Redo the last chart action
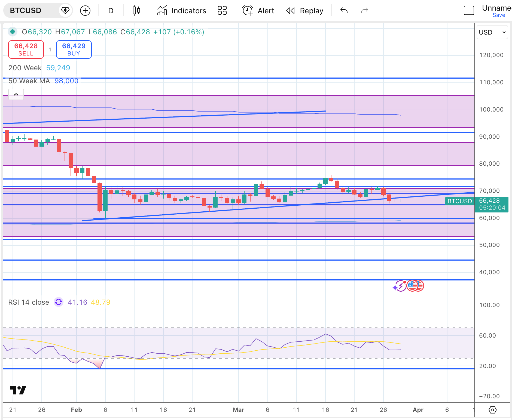 (364, 11)
